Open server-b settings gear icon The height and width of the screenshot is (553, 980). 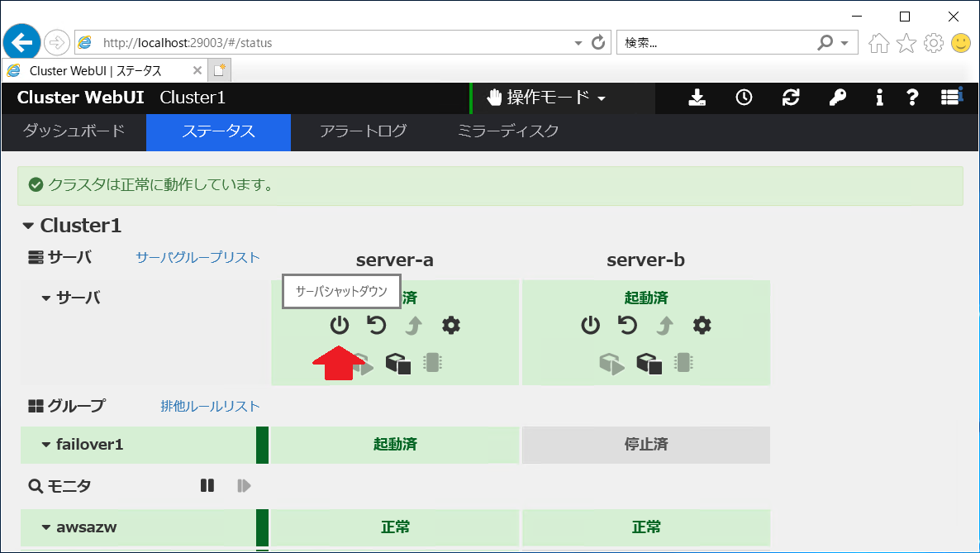coord(702,326)
